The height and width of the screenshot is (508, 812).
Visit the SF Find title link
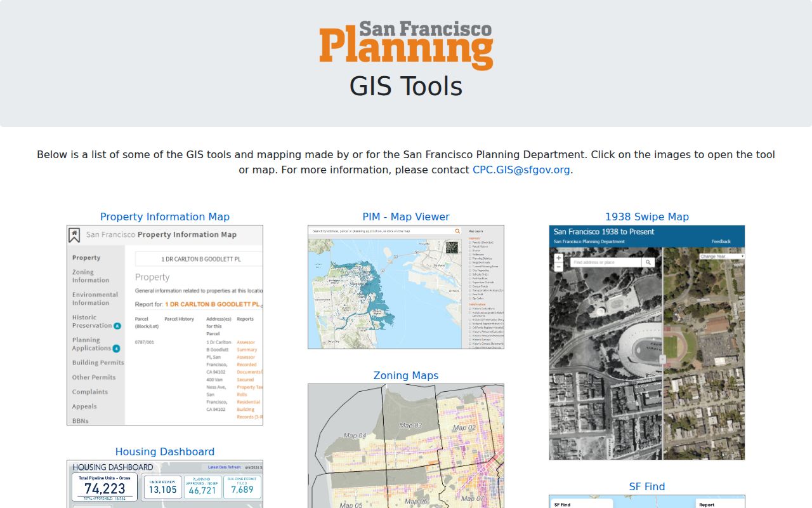tap(647, 487)
